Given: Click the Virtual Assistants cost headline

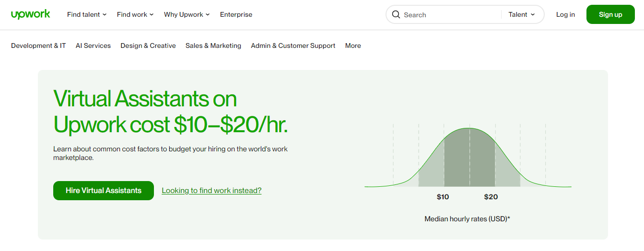Looking at the screenshot, I should (x=170, y=112).
